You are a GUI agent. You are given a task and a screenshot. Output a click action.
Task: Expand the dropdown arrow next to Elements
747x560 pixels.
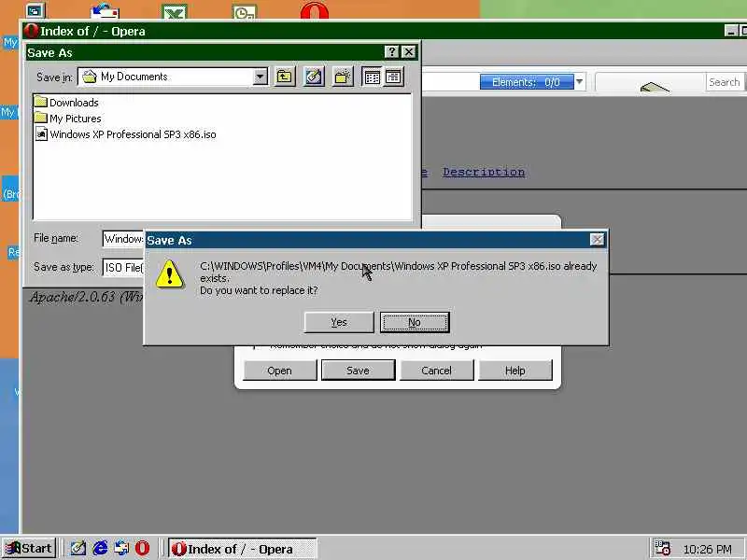579,82
